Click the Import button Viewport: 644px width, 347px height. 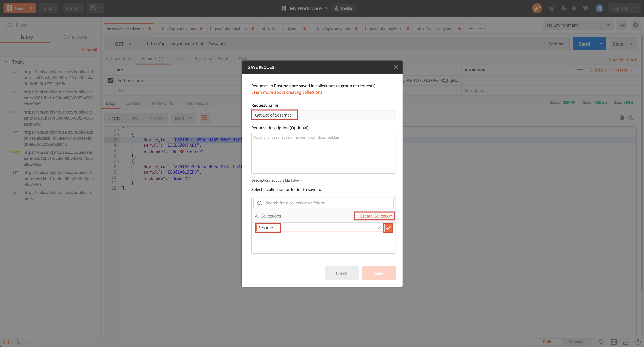click(x=49, y=8)
